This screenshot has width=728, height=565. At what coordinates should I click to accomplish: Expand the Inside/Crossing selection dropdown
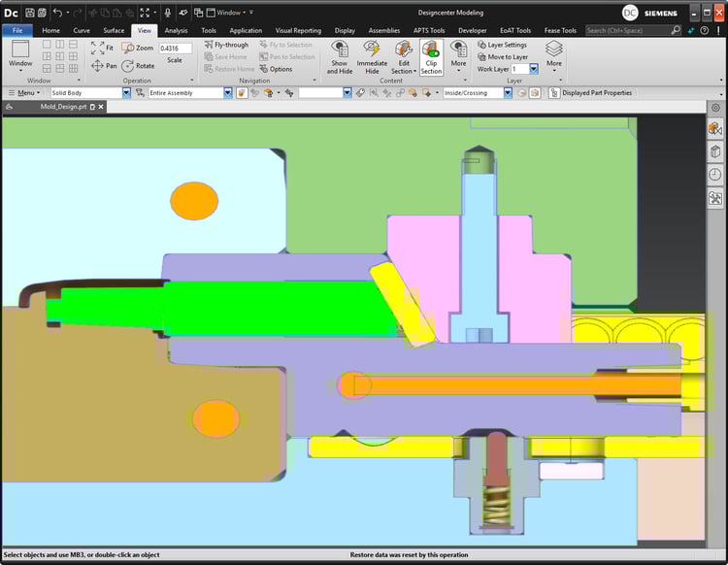pos(508,93)
